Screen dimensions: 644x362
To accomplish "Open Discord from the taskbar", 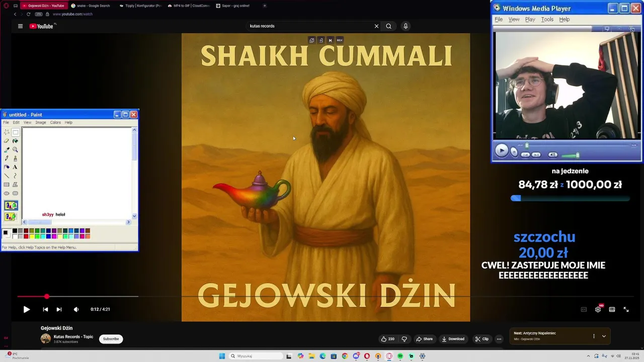I will coord(356,356).
